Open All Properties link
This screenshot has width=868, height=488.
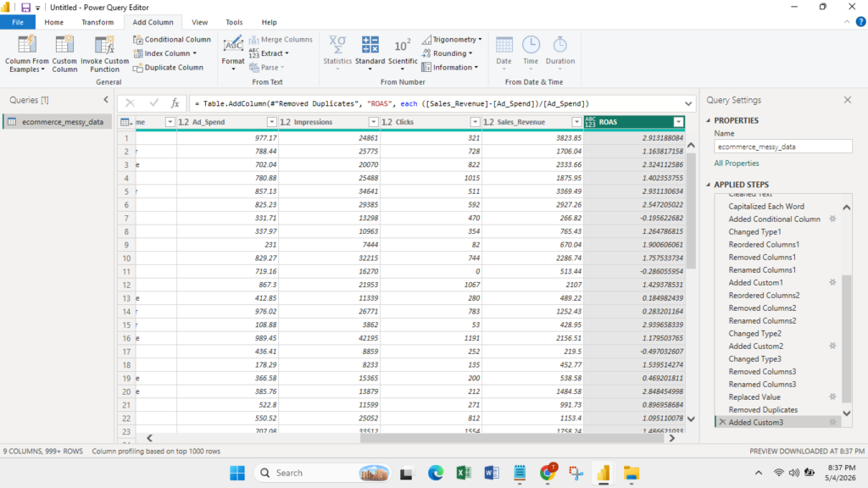tap(737, 164)
